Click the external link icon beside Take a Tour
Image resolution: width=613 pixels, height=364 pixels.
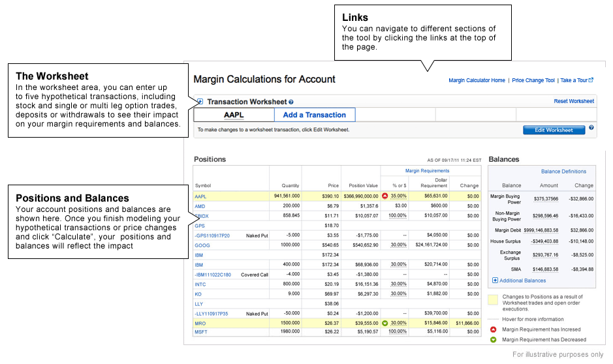click(591, 80)
